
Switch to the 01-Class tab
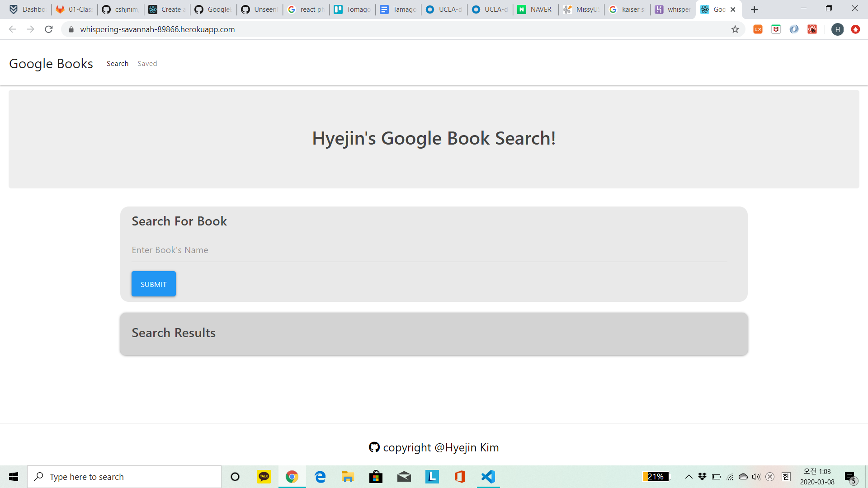coord(75,9)
